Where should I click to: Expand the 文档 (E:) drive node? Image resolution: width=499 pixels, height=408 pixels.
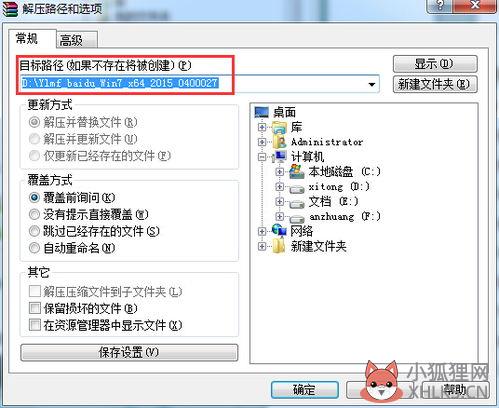[280, 201]
